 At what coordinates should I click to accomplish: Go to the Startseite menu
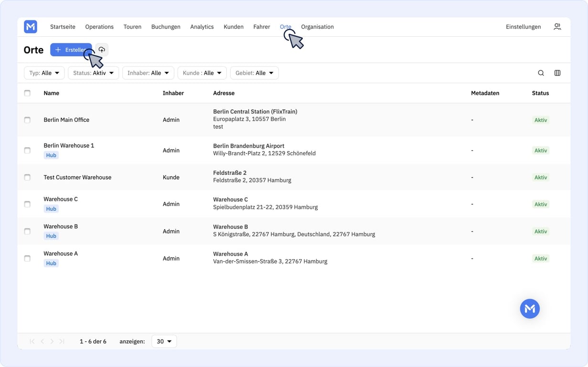[x=63, y=27]
